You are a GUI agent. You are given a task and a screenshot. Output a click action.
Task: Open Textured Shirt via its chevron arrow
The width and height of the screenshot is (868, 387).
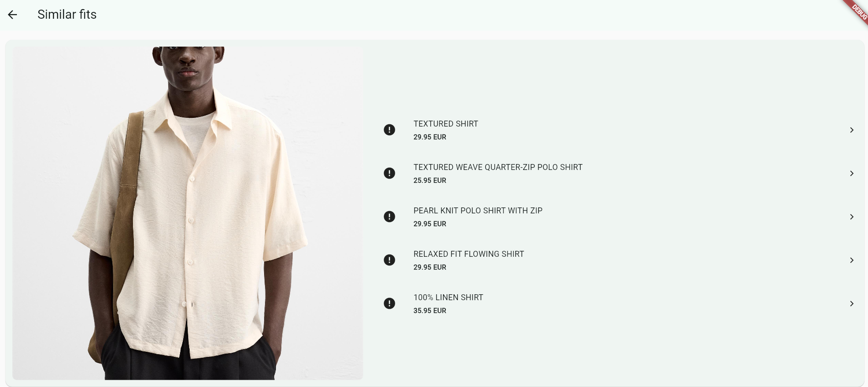[x=852, y=130]
